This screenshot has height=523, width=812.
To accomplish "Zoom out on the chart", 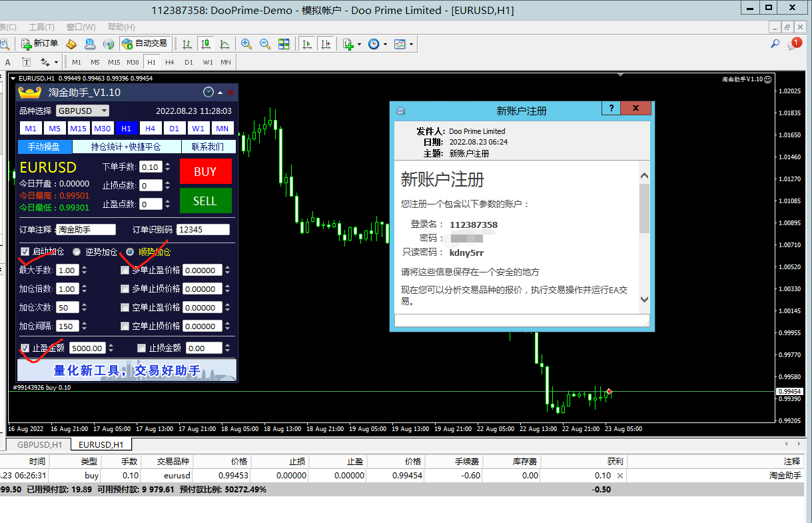I will [265, 44].
